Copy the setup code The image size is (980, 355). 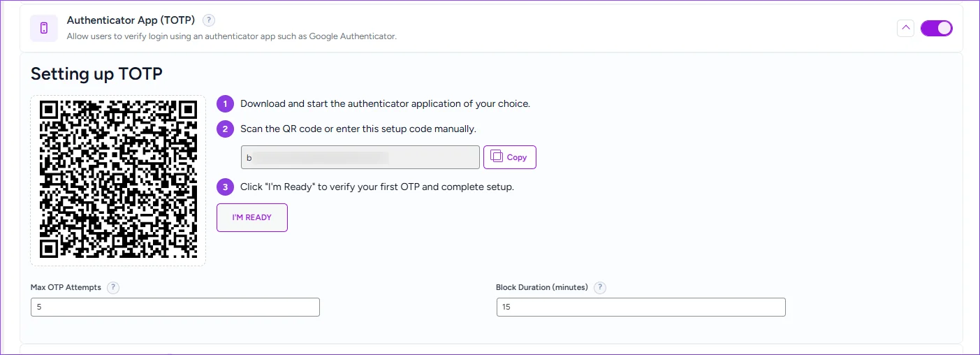[510, 157]
